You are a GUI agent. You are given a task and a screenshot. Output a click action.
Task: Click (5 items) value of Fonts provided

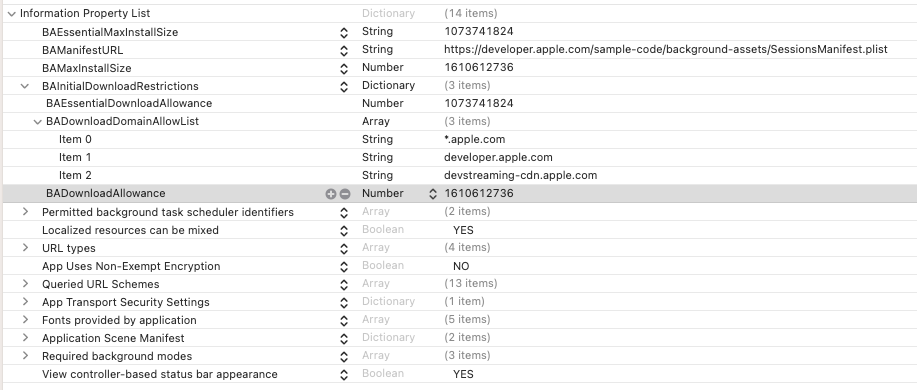click(x=468, y=320)
